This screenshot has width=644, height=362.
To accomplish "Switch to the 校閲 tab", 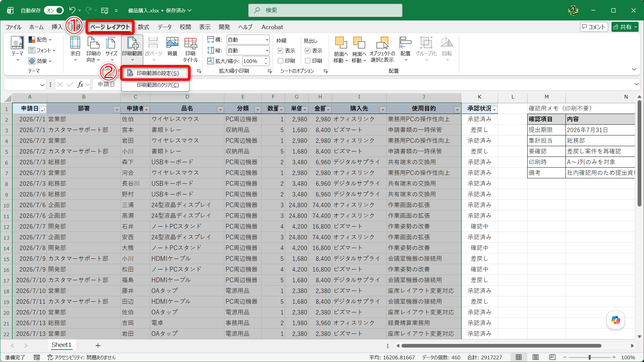I will pos(185,27).
